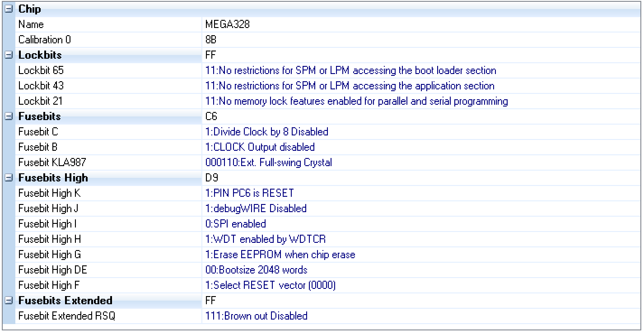644x334 pixels.
Task: Select the Lockbit 65 value field
Action: pyautogui.click(x=350, y=71)
